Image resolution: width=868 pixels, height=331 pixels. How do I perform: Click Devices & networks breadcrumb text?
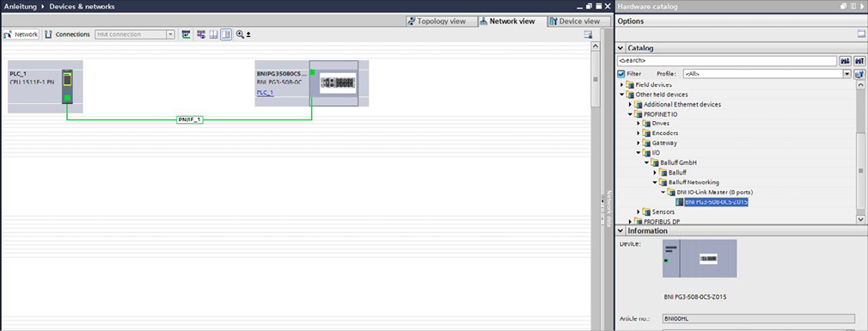tap(82, 7)
